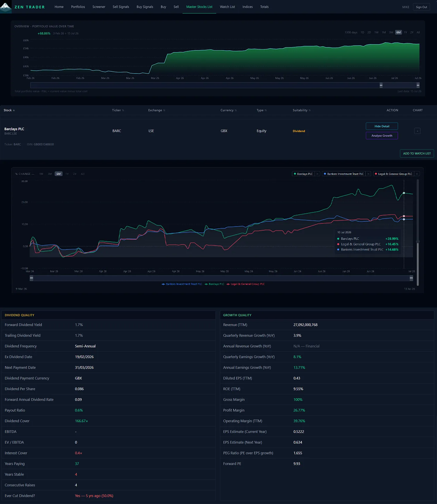Click the Barclays PLC stock name
The image size is (437, 504).
(x=14, y=129)
